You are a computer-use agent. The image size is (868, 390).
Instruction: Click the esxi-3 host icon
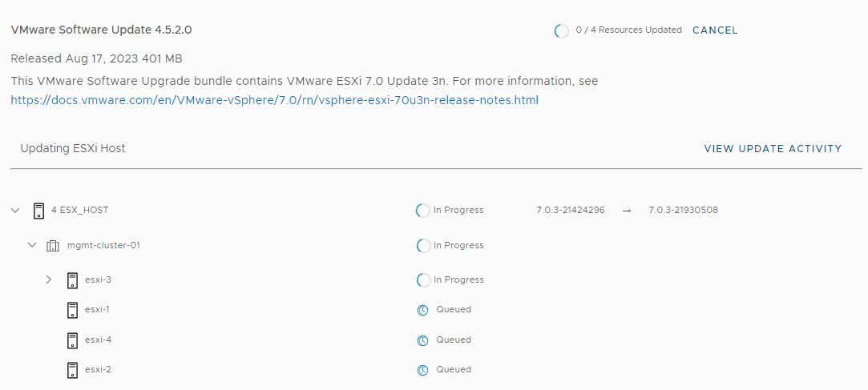[x=72, y=280]
